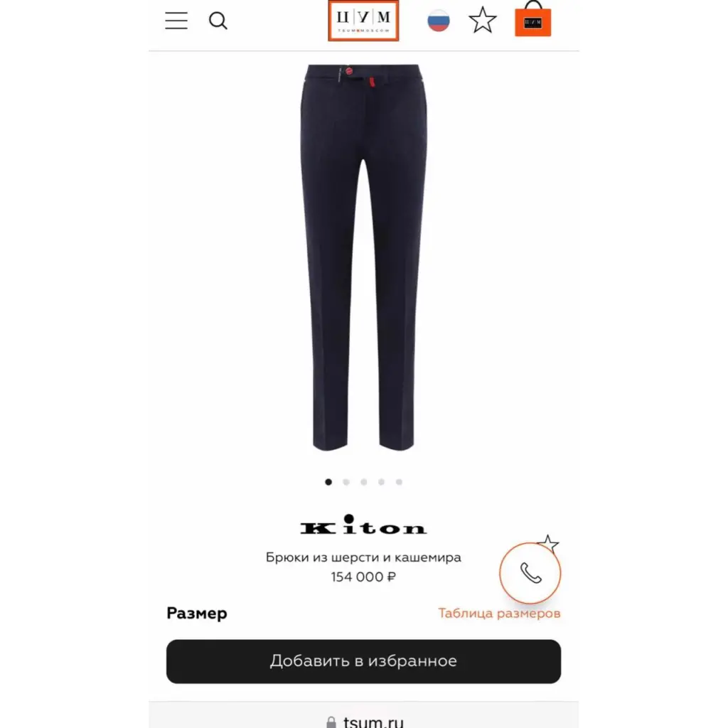
Task: Go to the ЦУМ home logo
Action: pyautogui.click(x=363, y=21)
